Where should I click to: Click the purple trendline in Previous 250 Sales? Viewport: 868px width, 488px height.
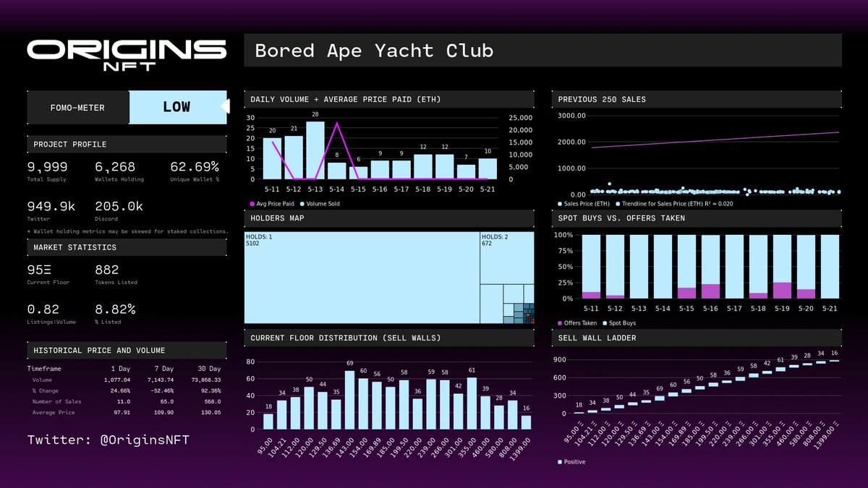715,140
